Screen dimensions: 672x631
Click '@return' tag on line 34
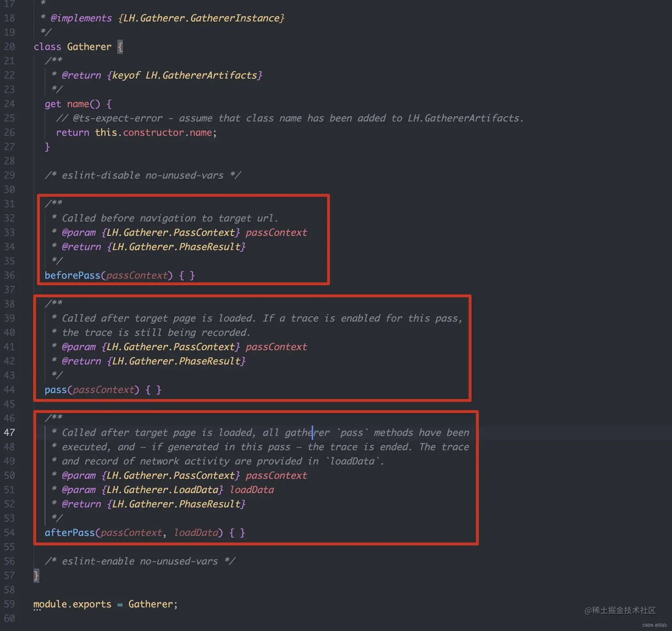click(x=81, y=247)
